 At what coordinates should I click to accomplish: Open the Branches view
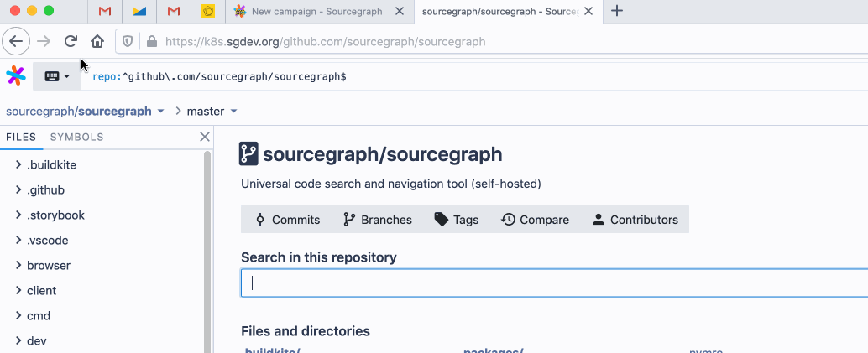click(x=377, y=220)
